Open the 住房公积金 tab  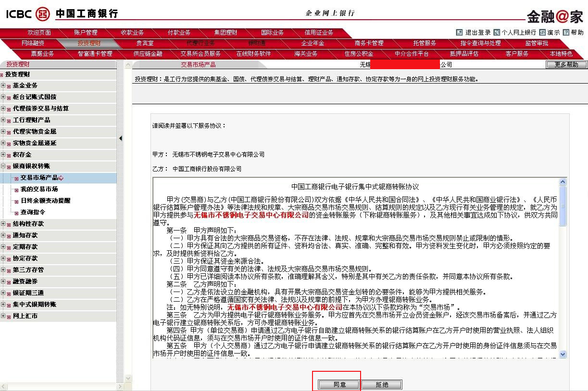point(359,54)
